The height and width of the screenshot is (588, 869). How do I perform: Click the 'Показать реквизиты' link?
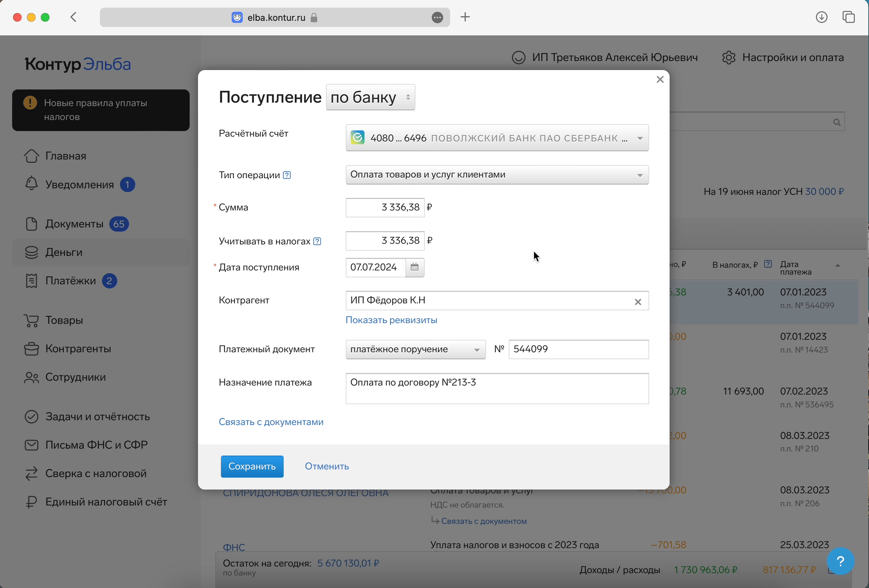(391, 320)
